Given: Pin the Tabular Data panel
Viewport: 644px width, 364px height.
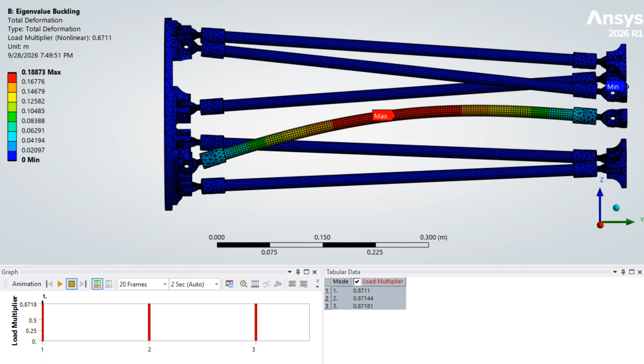Looking at the screenshot, I should pyautogui.click(x=623, y=272).
